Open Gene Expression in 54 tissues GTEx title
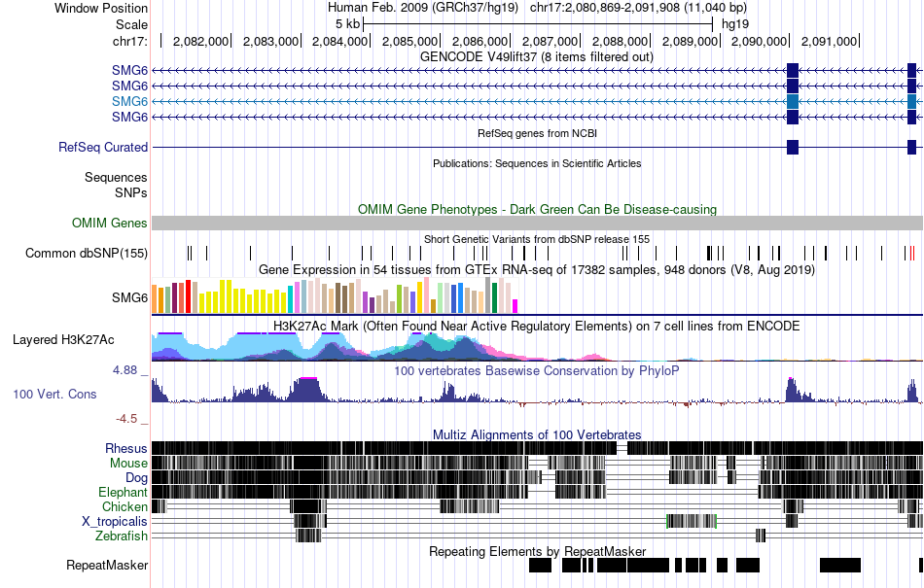 [537, 269]
